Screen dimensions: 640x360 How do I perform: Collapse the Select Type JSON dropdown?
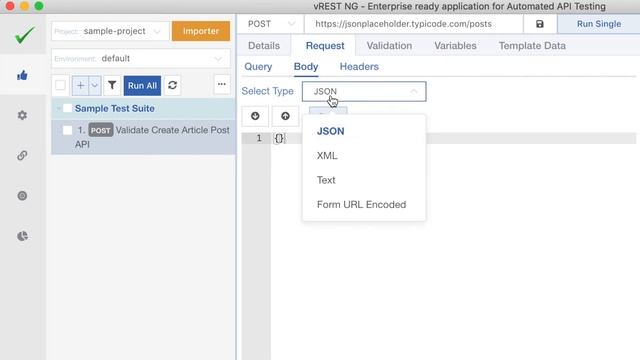pos(364,91)
